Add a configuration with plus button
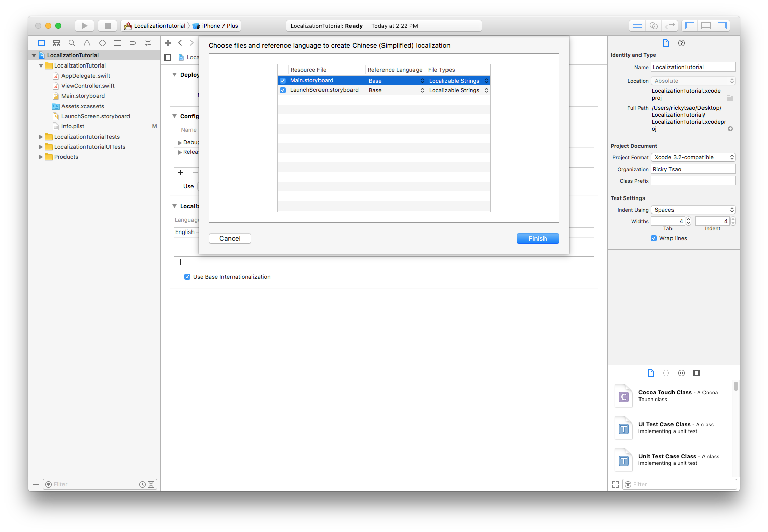This screenshot has width=768, height=532. click(180, 173)
